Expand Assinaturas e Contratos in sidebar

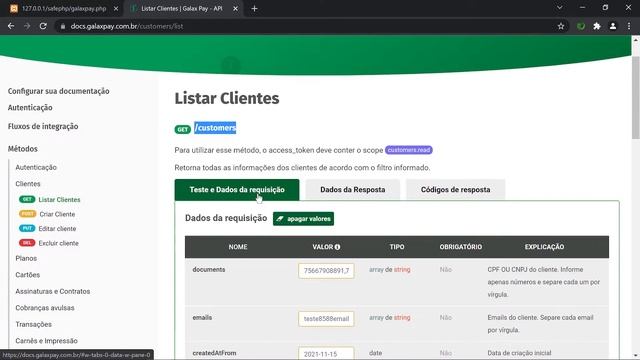click(53, 291)
